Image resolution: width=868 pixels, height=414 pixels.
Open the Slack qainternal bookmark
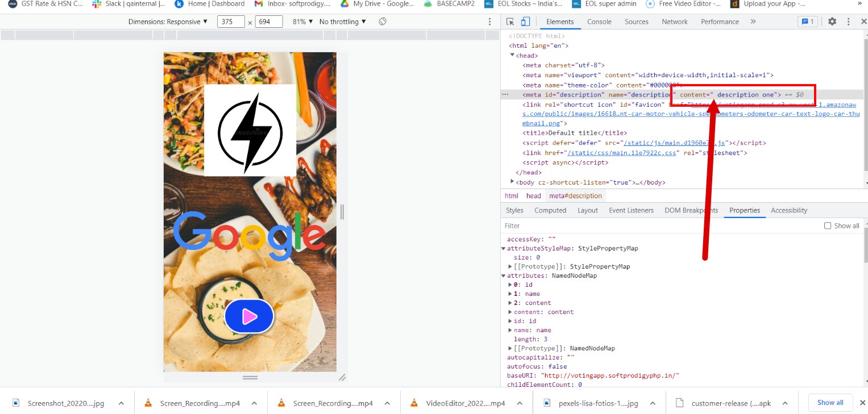point(128,3)
